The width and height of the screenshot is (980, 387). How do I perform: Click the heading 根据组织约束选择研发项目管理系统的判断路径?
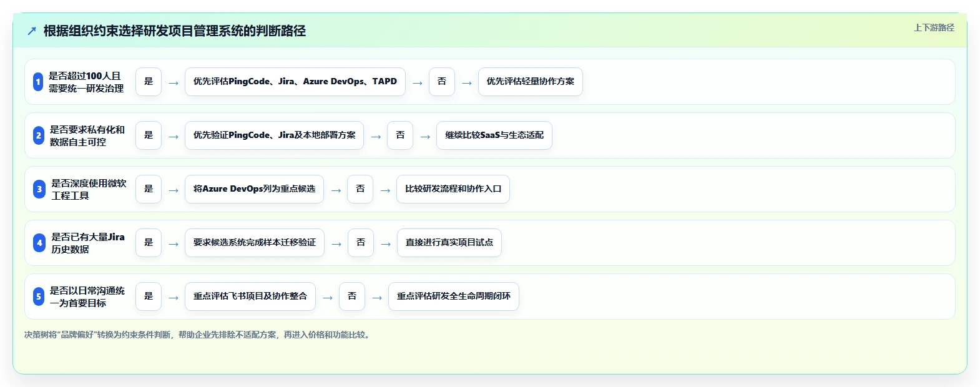175,31
